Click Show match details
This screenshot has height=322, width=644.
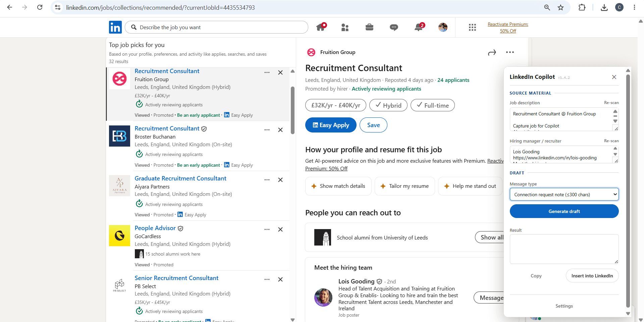(x=338, y=186)
